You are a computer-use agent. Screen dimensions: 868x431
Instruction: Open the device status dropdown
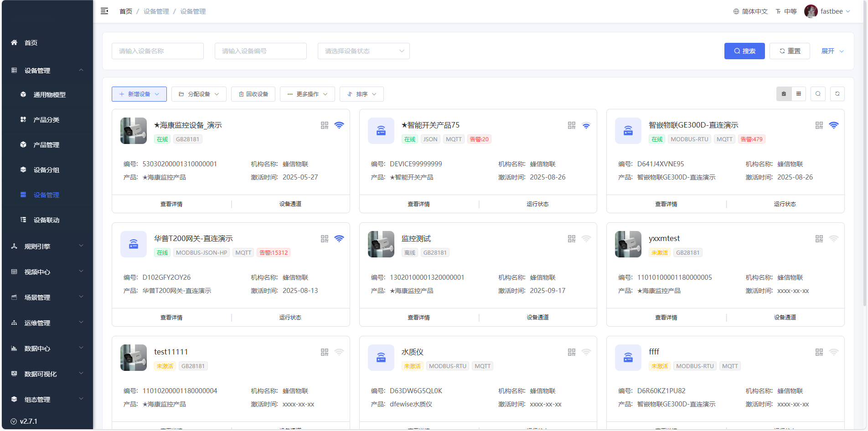click(x=363, y=51)
